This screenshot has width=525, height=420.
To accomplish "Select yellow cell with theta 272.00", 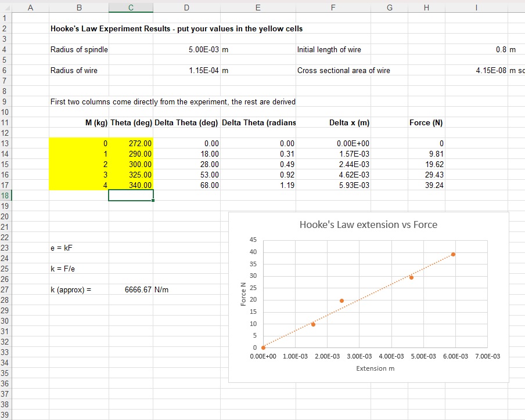I will [x=131, y=143].
